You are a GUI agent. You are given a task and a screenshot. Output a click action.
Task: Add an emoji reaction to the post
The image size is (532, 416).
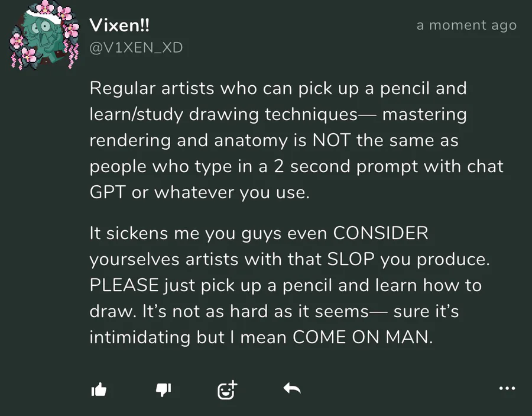click(x=227, y=389)
